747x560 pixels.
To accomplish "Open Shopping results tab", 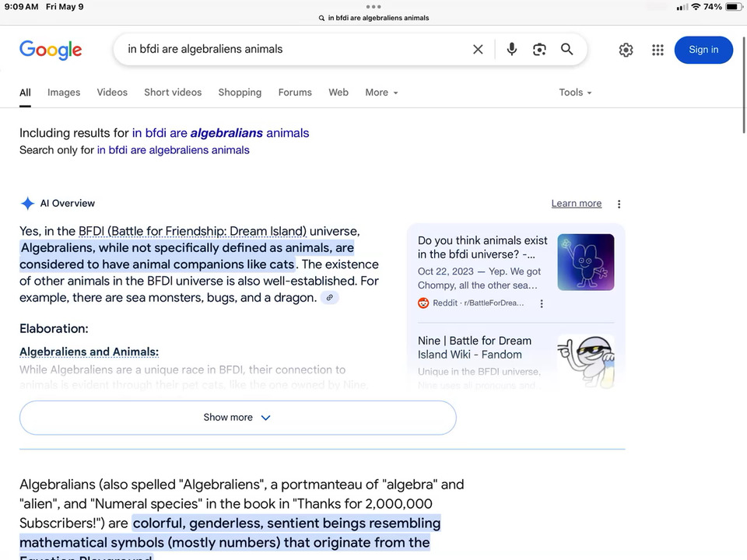I will [x=240, y=93].
